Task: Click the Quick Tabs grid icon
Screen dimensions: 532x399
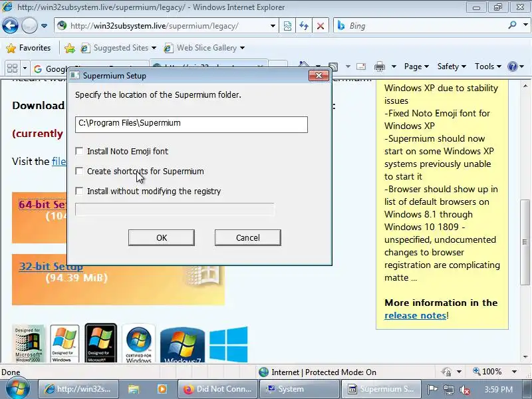Action: pos(12,68)
